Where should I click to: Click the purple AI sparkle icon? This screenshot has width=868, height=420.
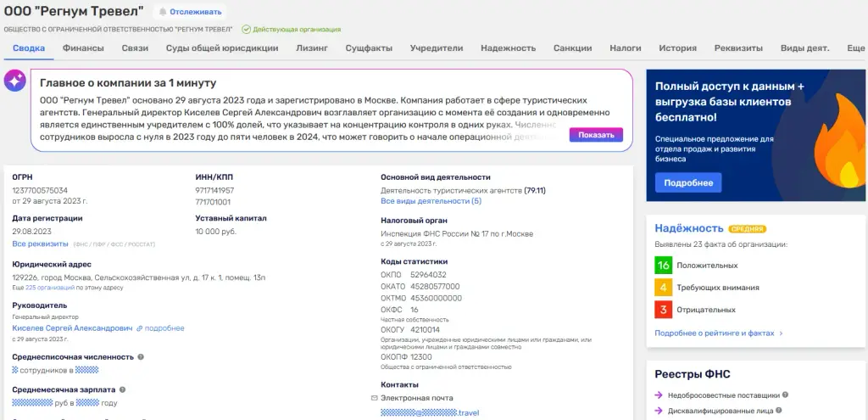(15, 81)
